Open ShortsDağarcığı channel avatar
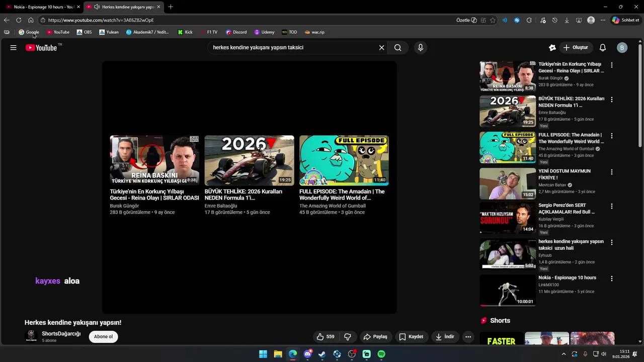 (31, 336)
